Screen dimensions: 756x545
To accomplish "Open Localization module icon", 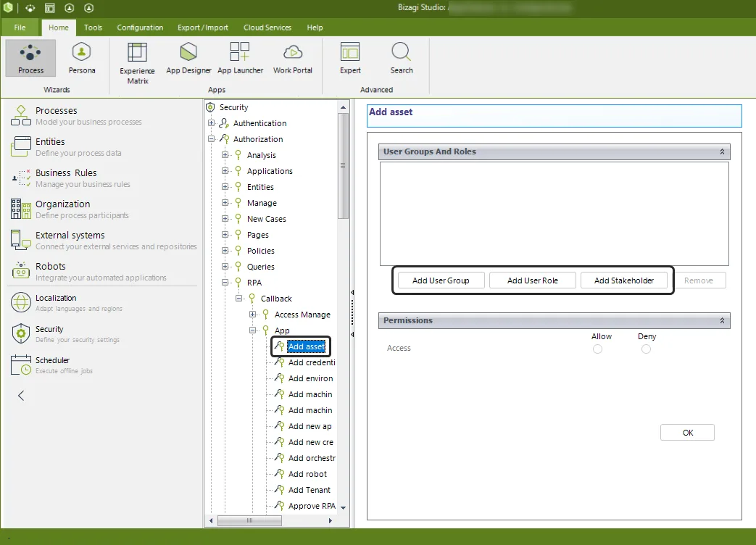I will 21,303.
